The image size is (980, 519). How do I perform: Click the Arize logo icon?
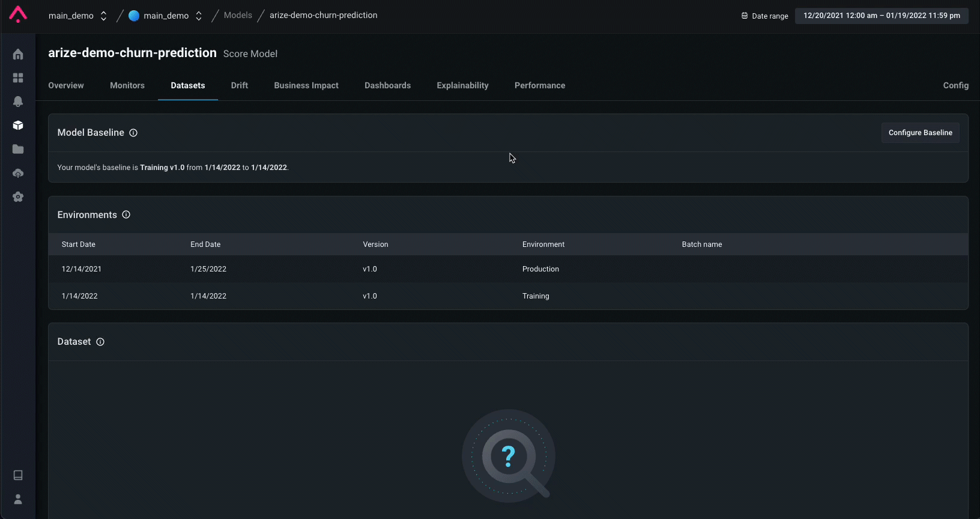pos(18,14)
